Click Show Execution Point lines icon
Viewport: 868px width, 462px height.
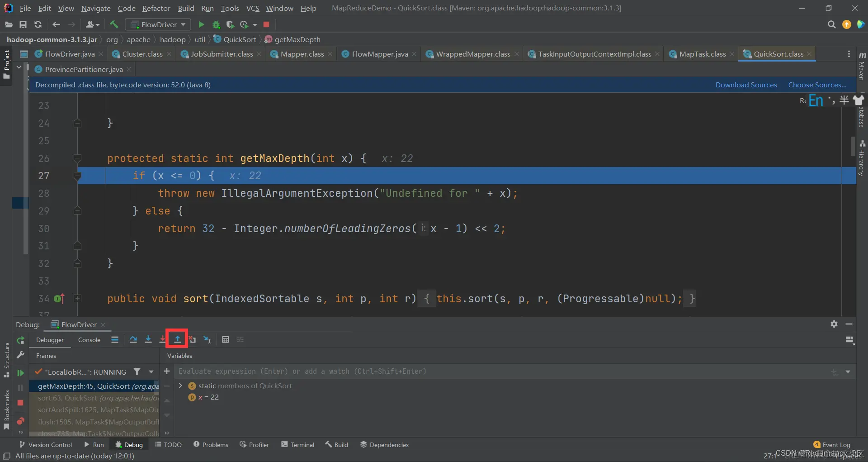pos(115,339)
